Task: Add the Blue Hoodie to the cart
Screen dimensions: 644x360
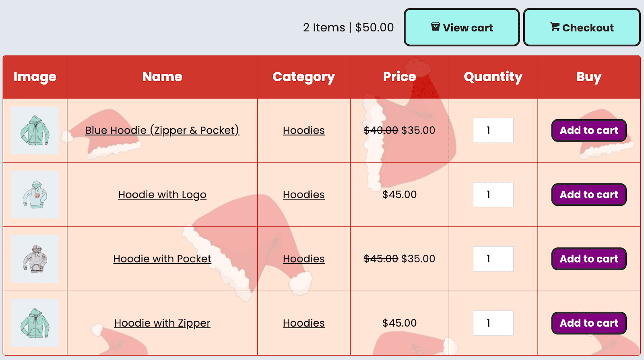Action: point(588,130)
